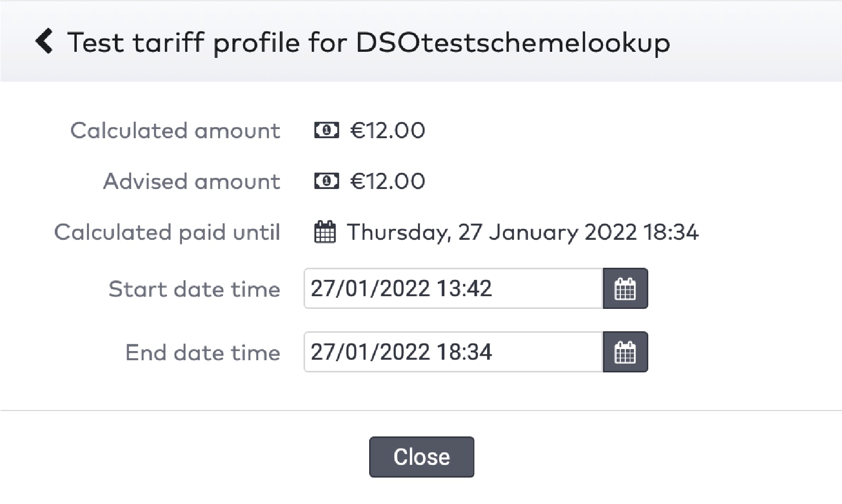The height and width of the screenshot is (504, 842).
Task: Focus the Start date time input field
Action: 453,289
